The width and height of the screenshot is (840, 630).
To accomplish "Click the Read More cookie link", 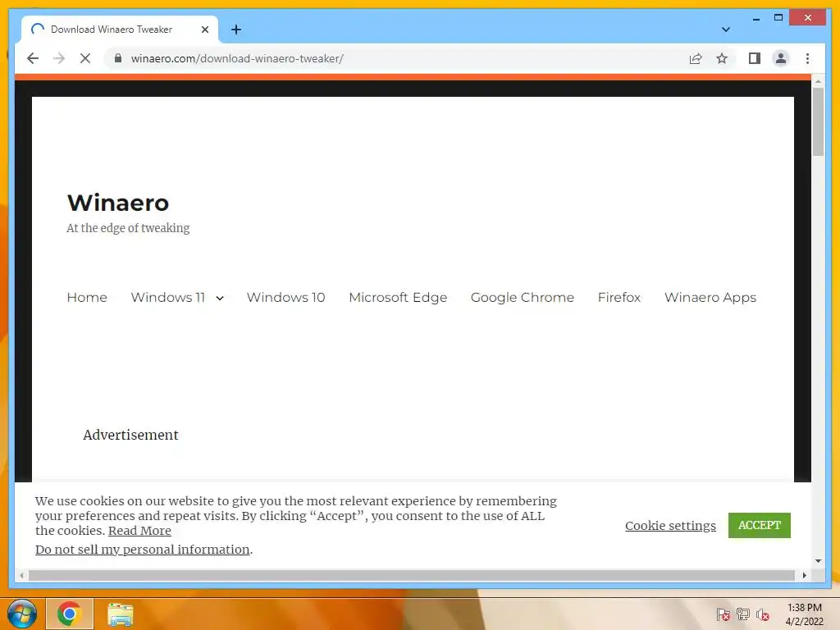I will pos(139,531).
